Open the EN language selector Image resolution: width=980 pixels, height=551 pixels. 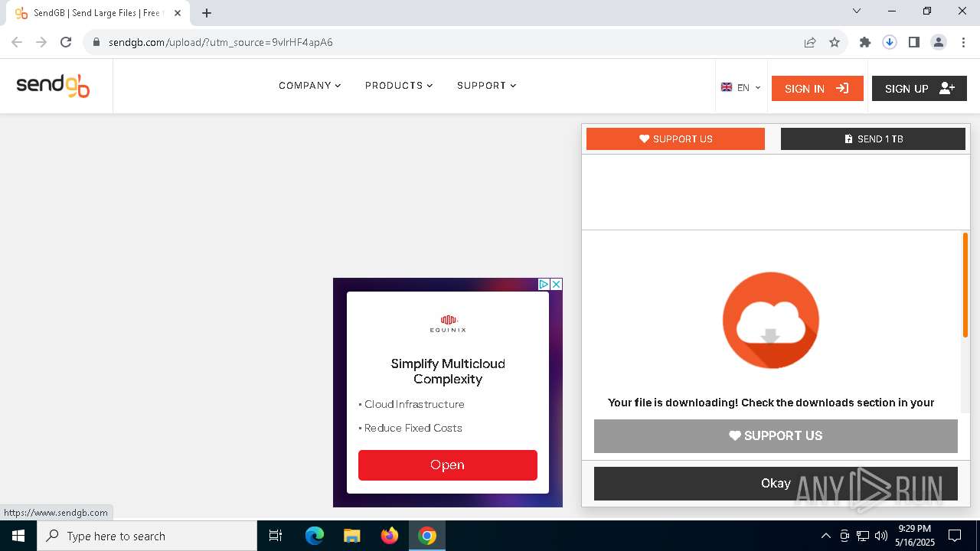(741, 88)
